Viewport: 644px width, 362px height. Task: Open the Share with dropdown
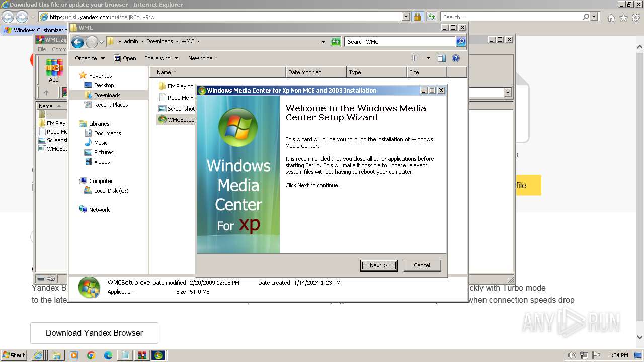(161, 58)
